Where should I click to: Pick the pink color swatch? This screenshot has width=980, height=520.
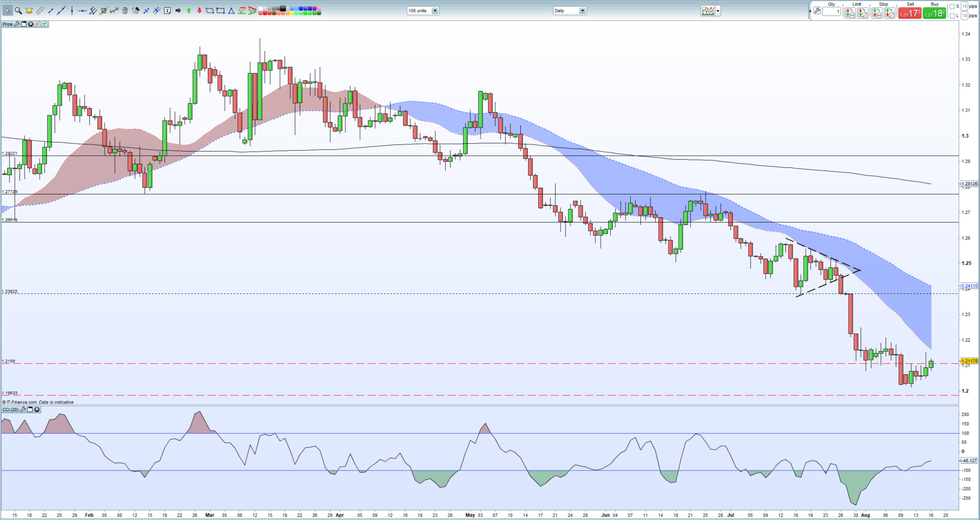coord(319,8)
